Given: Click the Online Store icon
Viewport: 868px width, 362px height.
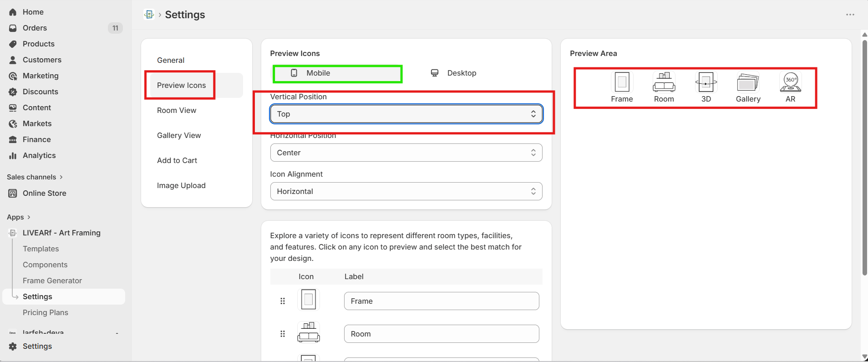Looking at the screenshot, I should click(13, 194).
